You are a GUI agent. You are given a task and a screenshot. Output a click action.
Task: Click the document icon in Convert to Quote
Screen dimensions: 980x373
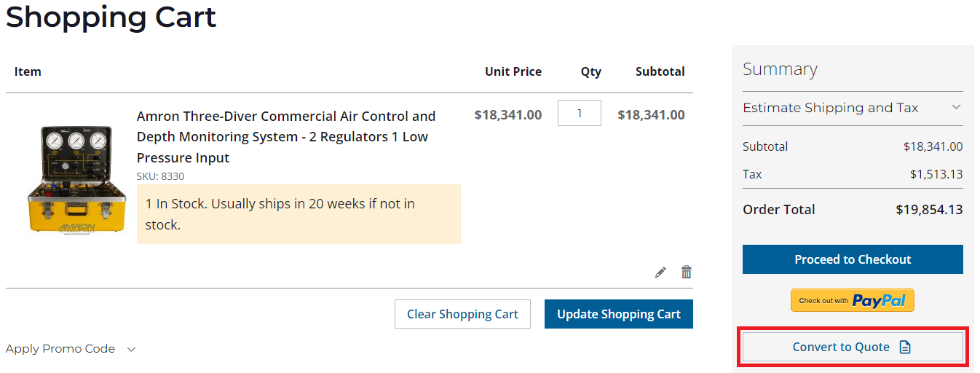905,348
